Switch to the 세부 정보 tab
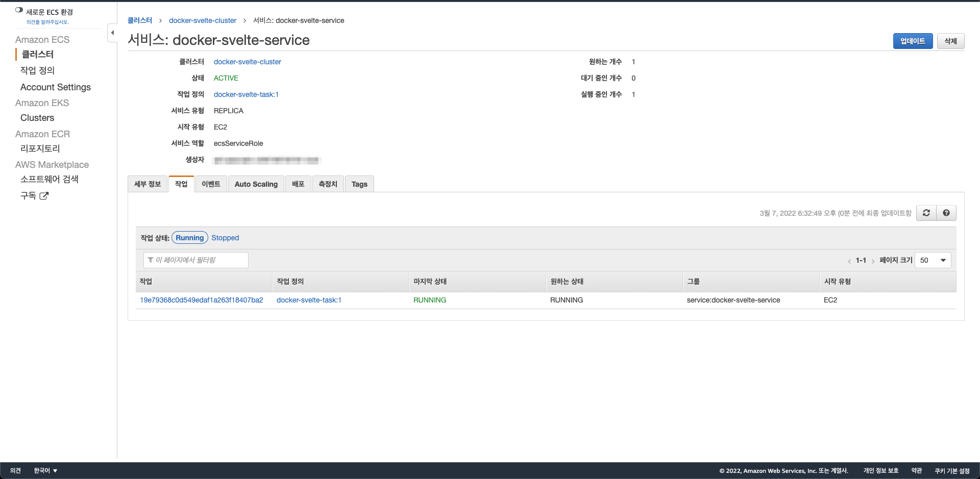 (148, 184)
